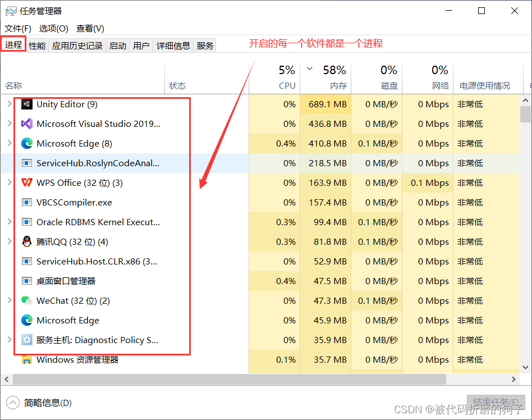The height and width of the screenshot is (420, 532).
Task: Click the 桌面窗口管理器 icon
Action: tap(27, 281)
